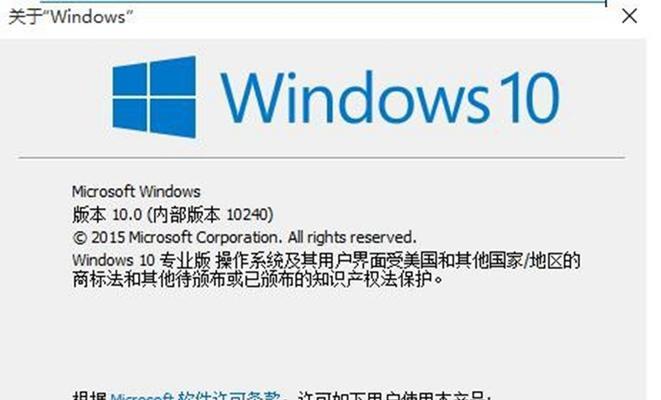Image resolution: width=661 pixels, height=400 pixels.
Task: Click the horizontal separator under the logo
Action: [x=322, y=158]
